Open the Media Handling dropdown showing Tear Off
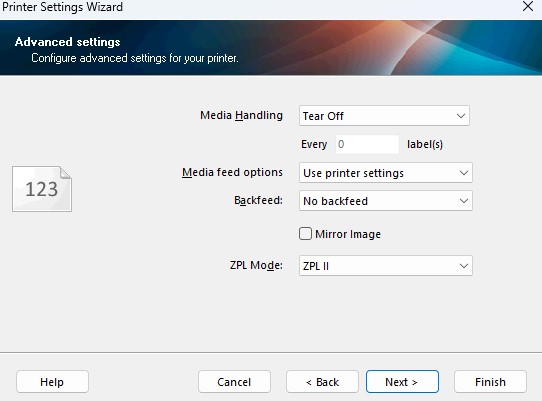 click(384, 116)
